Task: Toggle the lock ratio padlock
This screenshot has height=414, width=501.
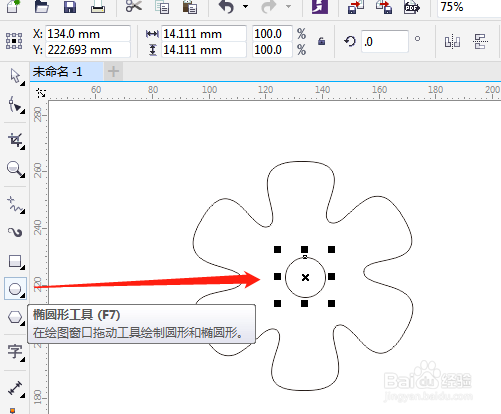Action: point(321,41)
